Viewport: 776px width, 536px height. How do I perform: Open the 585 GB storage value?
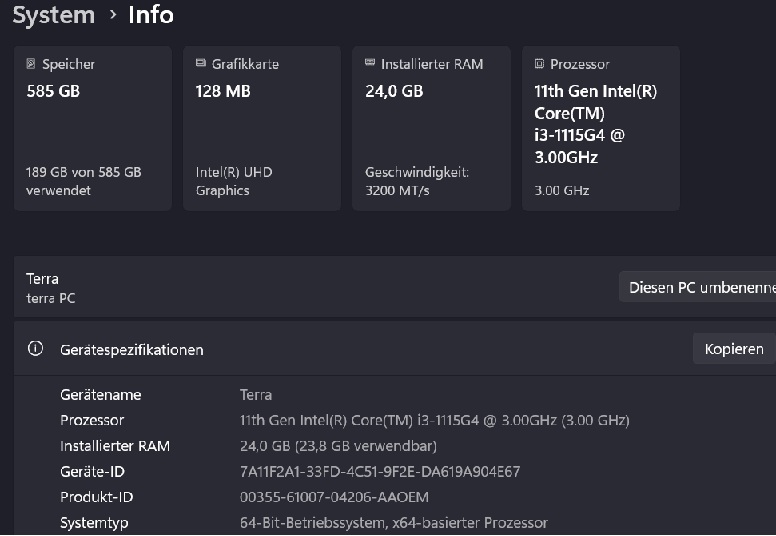[53, 91]
